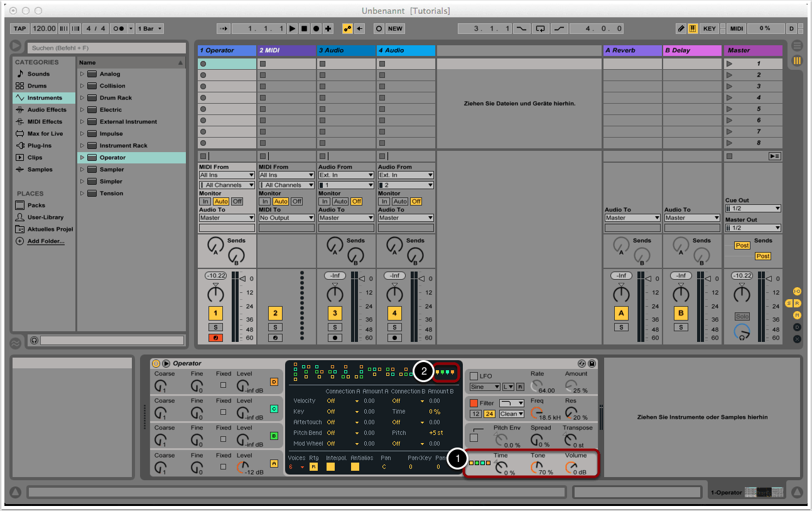
Task: Enable the LFO toggle in Operator
Action: point(474,376)
